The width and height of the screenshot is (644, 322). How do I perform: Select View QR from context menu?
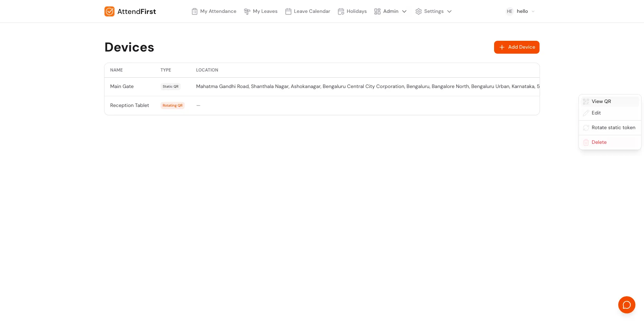(601, 102)
